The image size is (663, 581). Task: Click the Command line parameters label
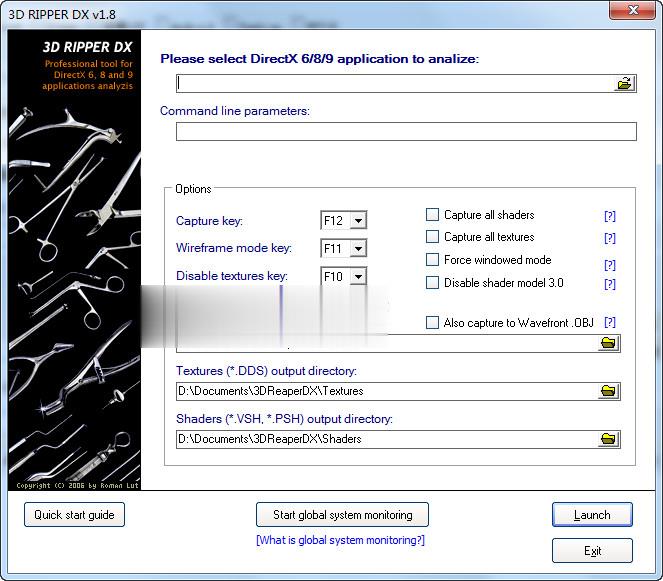(235, 111)
